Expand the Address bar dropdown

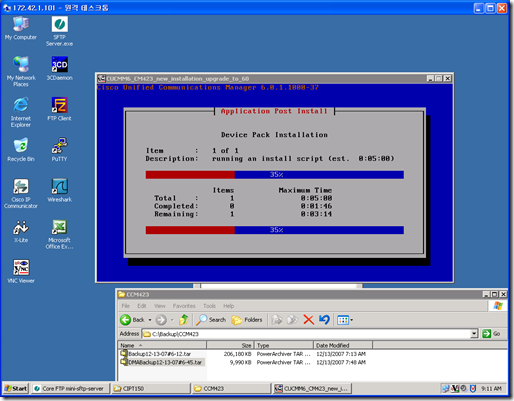474,334
